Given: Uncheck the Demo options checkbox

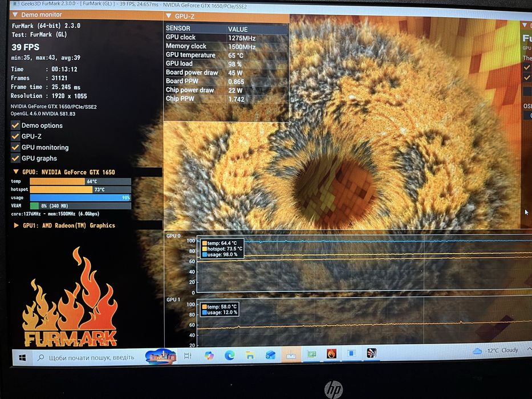Looking at the screenshot, I should tap(15, 125).
